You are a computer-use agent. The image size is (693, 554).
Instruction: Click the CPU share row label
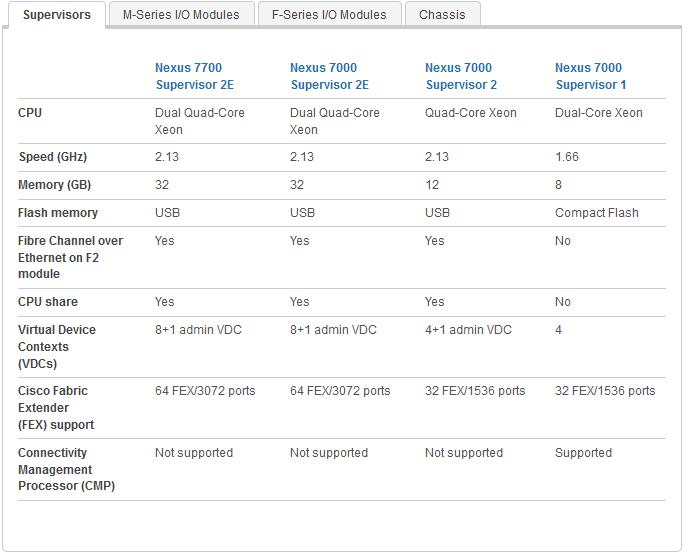pos(48,302)
